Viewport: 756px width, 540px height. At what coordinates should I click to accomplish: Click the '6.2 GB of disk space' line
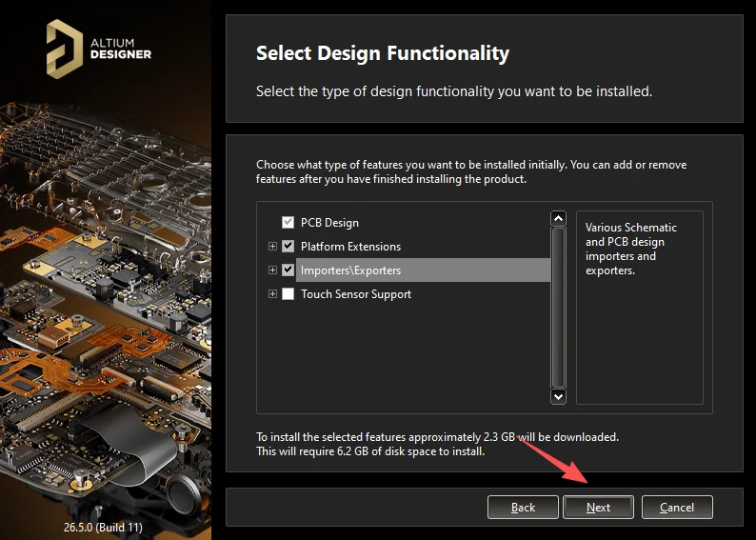[370, 451]
